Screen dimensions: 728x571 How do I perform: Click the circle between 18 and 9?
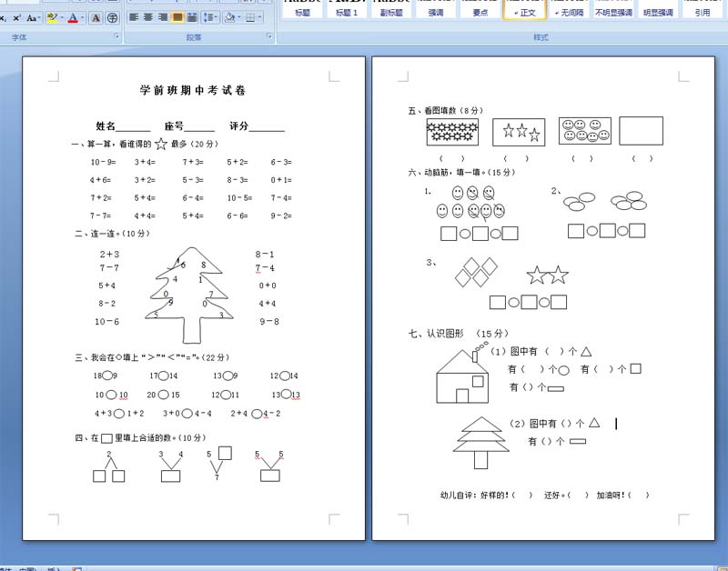pos(107,376)
